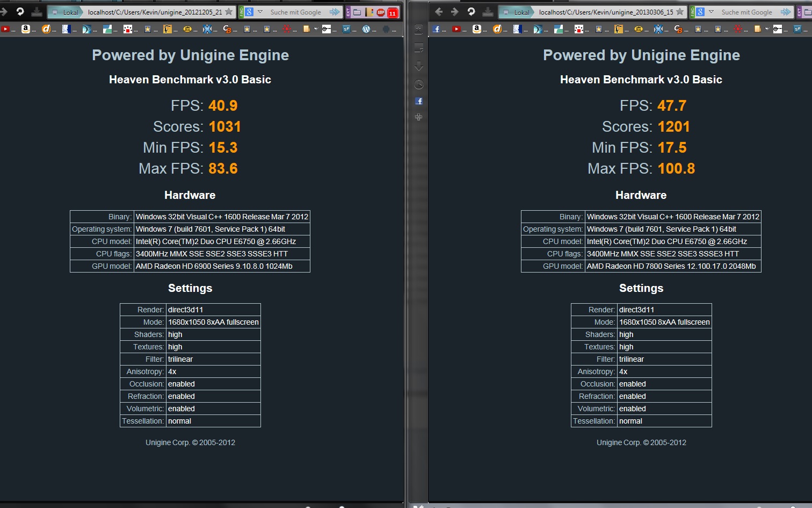Add a new panel with the sidebar plus
812x508 pixels.
pyautogui.click(x=419, y=117)
